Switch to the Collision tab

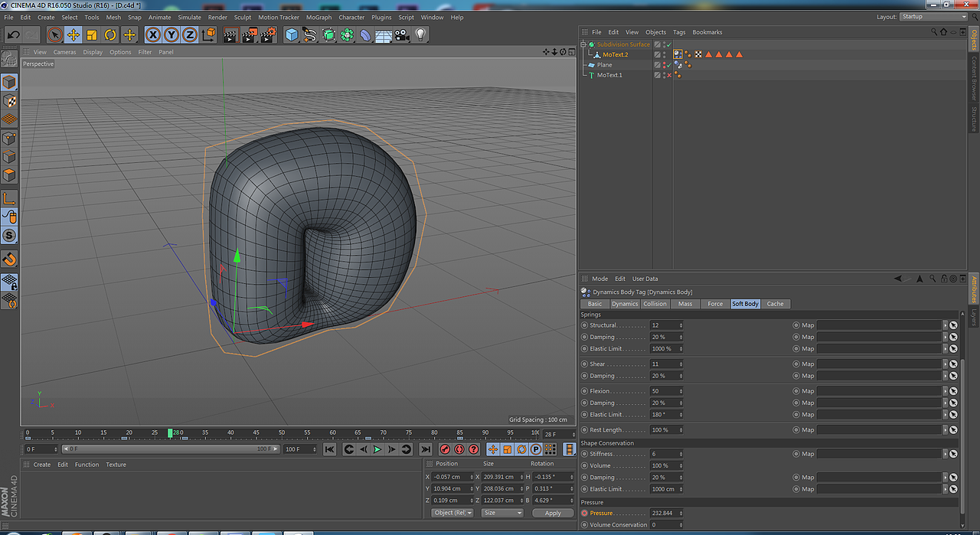coord(655,303)
